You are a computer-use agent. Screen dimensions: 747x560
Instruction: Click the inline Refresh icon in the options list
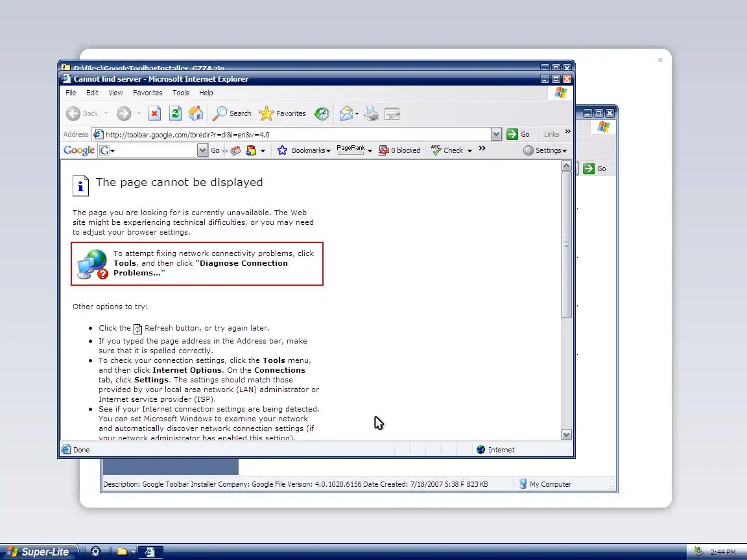137,329
